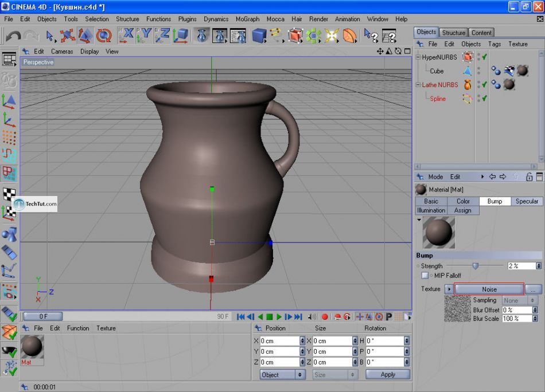Screen dimensions: 545x392
Task: Toggle the HyperNURBS green enable checkmark
Action: [x=485, y=57]
